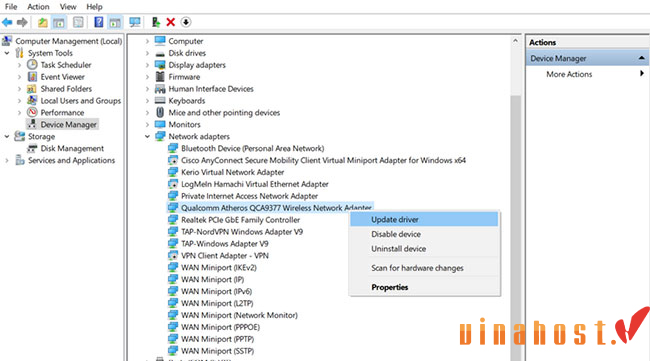Expand the Computer device category
Screen dimensions: 650x361
click(147, 41)
